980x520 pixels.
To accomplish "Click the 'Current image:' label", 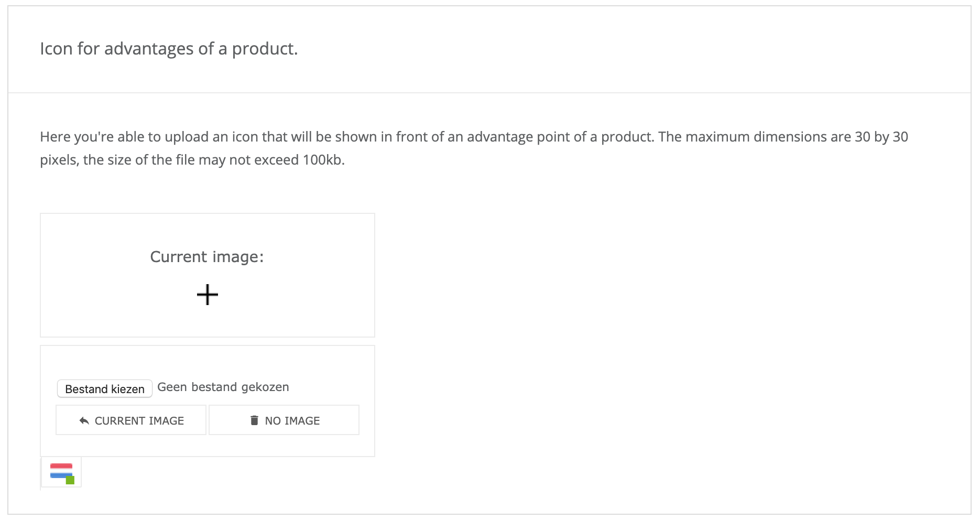I will tap(207, 257).
